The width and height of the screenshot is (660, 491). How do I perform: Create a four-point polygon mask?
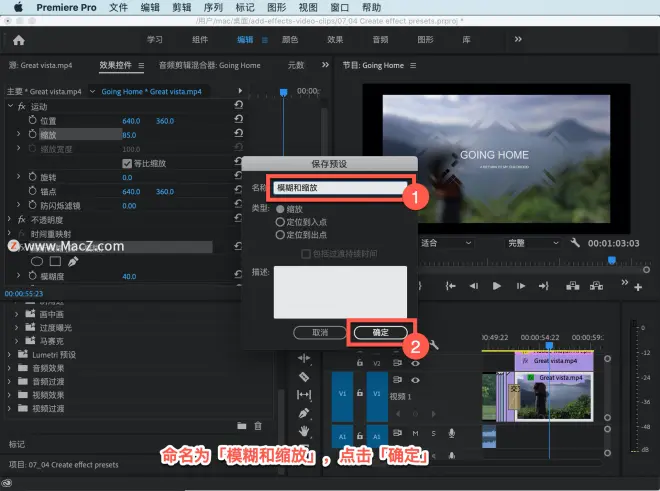(55, 262)
